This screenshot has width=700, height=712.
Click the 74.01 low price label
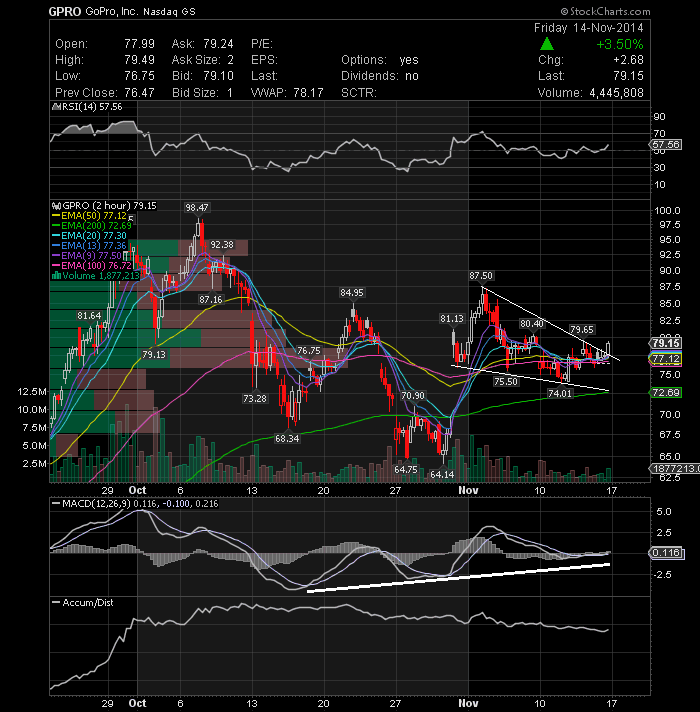560,394
